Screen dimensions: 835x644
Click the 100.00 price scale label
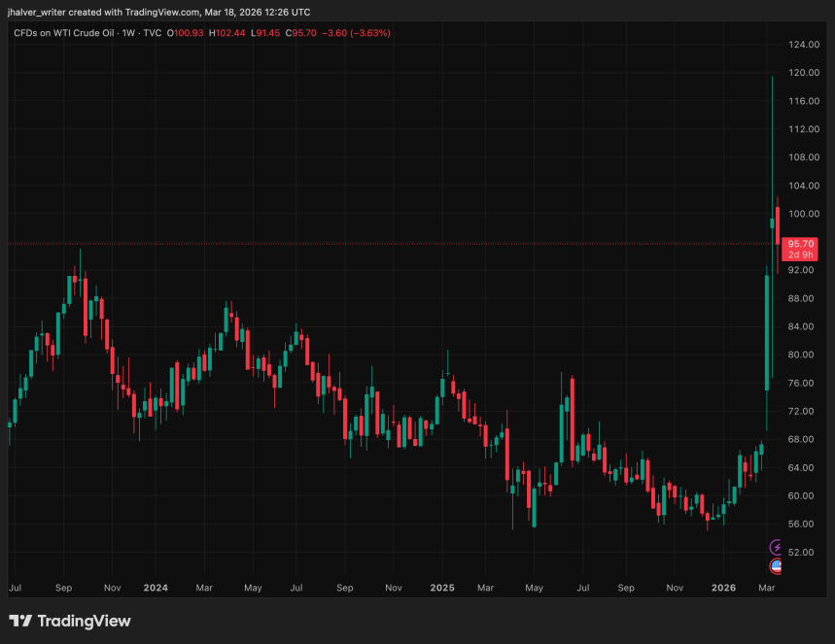click(801, 214)
